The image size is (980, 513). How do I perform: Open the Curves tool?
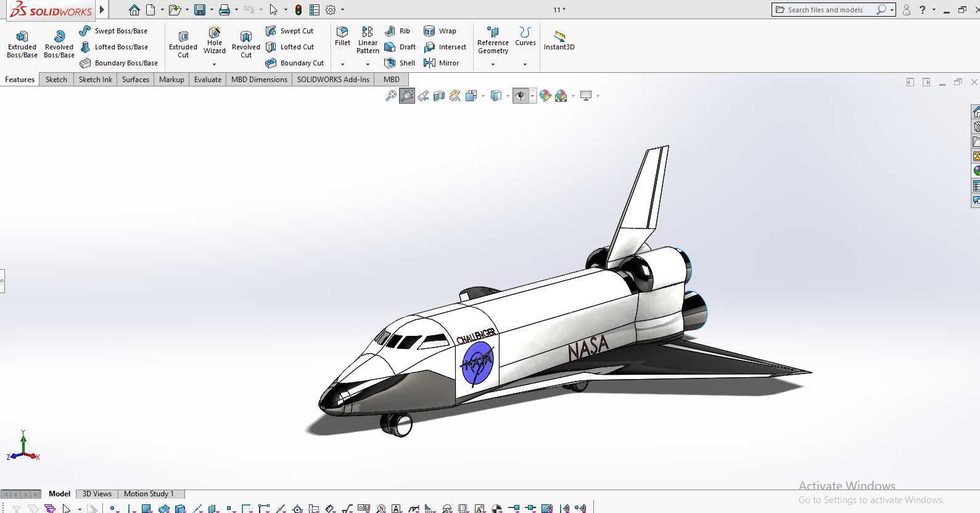[525, 36]
